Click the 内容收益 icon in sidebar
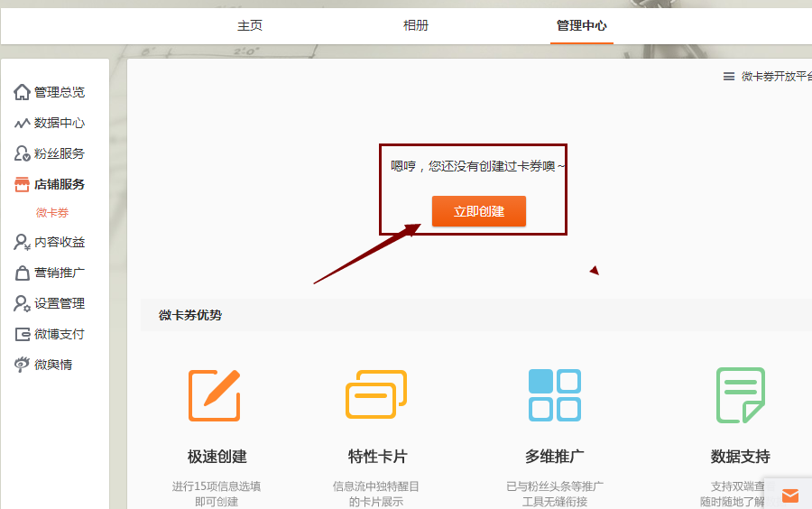The width and height of the screenshot is (812, 509). tap(23, 242)
